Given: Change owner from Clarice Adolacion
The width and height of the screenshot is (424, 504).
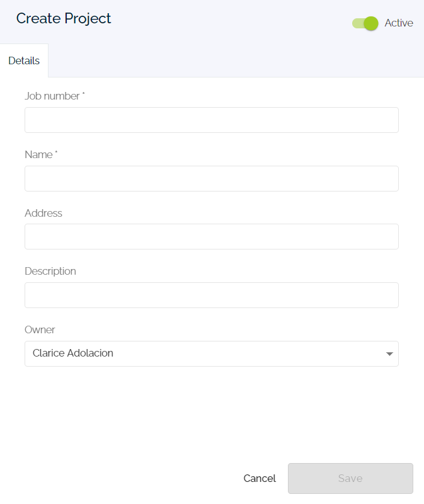Looking at the screenshot, I should tap(211, 353).
